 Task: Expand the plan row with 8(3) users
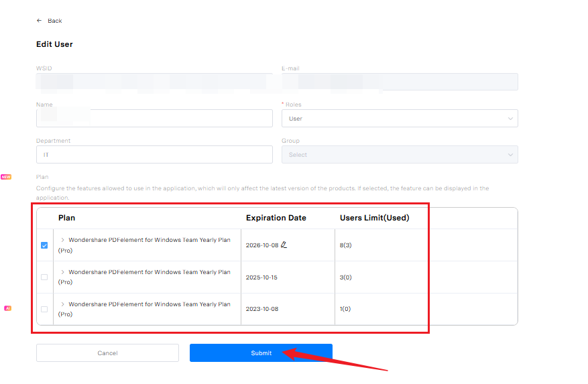click(62, 240)
